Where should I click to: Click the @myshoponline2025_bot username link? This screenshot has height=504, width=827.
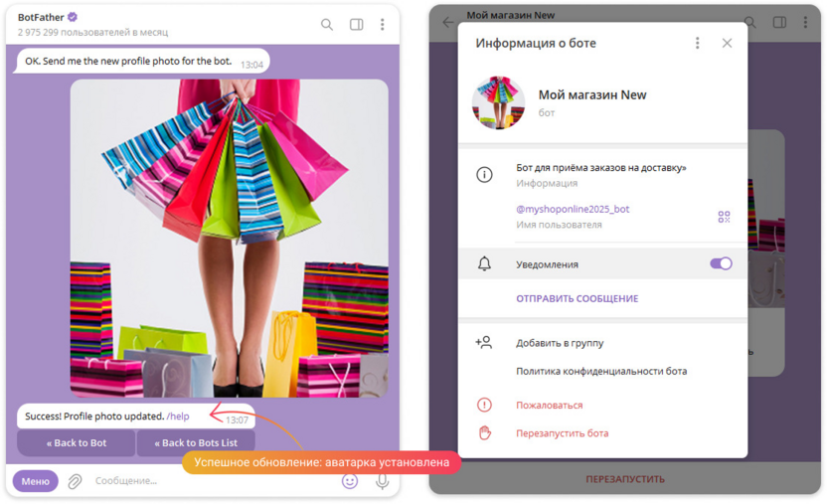pyautogui.click(x=573, y=209)
